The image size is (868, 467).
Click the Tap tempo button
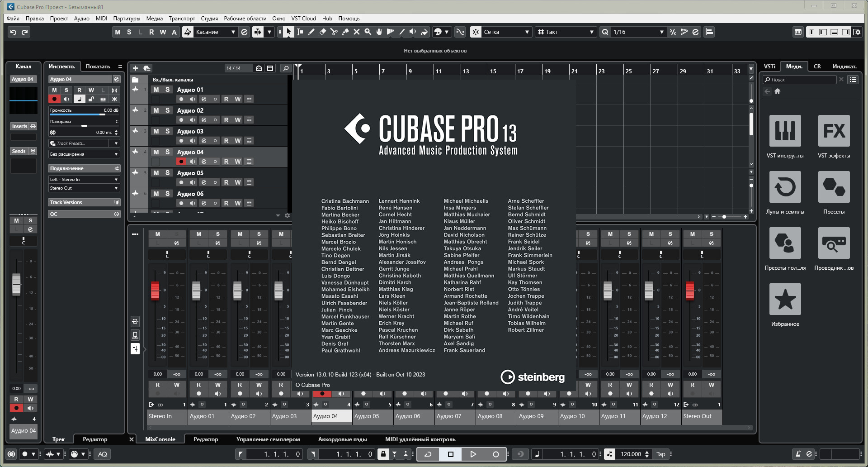(660, 454)
